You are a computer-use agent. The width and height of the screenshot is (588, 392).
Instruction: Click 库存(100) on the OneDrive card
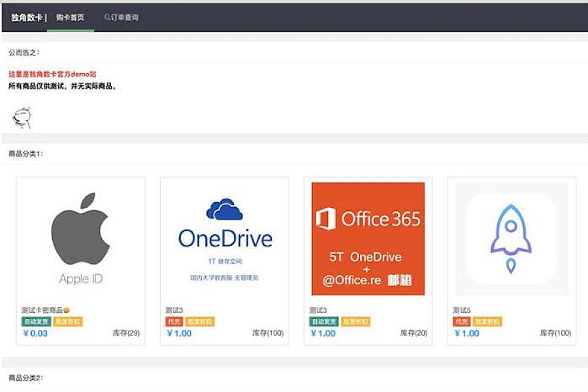coord(268,333)
